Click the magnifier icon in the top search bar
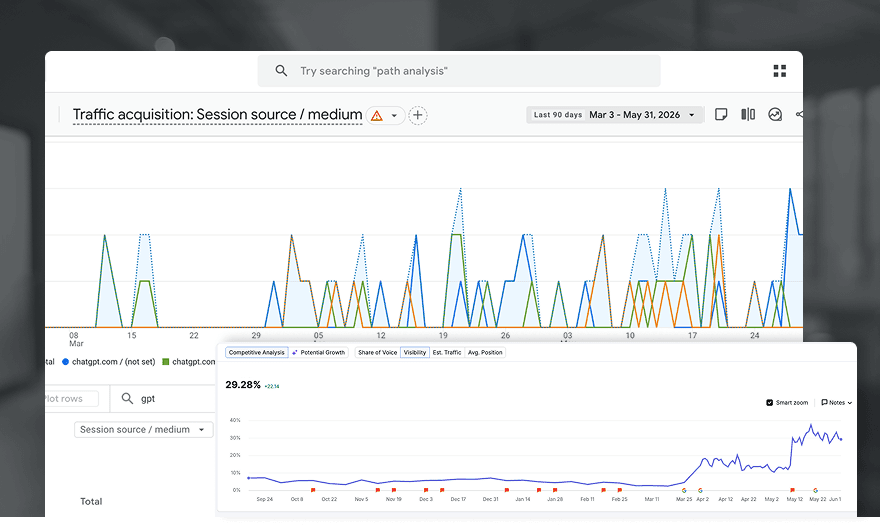This screenshot has width=880, height=526. (x=281, y=71)
